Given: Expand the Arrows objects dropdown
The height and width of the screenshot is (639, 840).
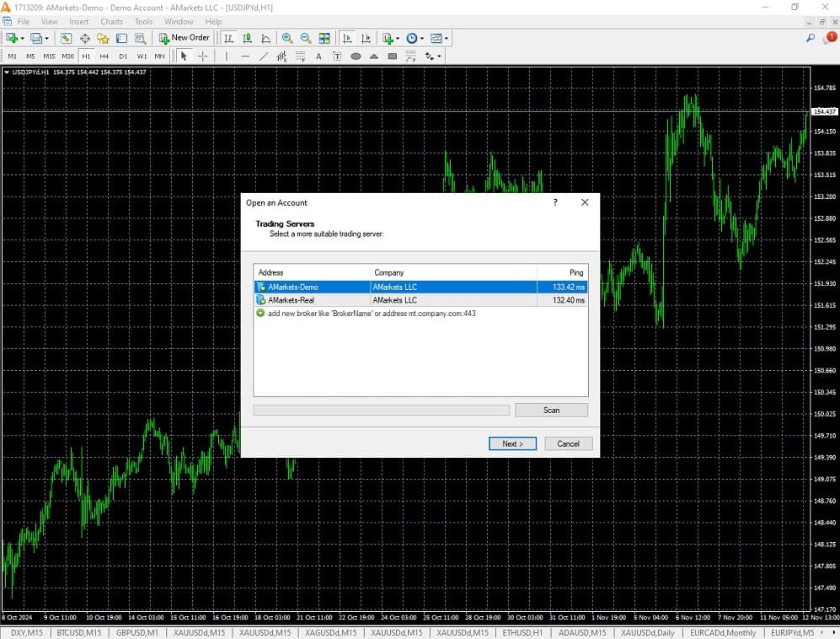Looking at the screenshot, I should point(439,56).
